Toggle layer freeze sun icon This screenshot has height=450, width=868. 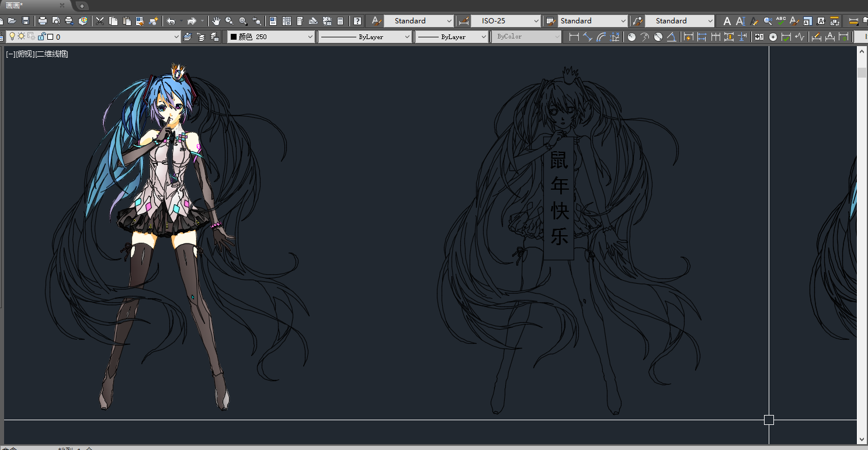pyautogui.click(x=22, y=37)
